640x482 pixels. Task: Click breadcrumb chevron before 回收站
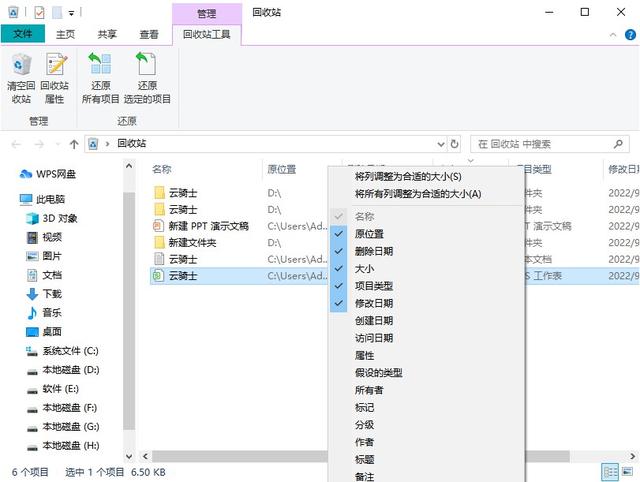[107, 144]
